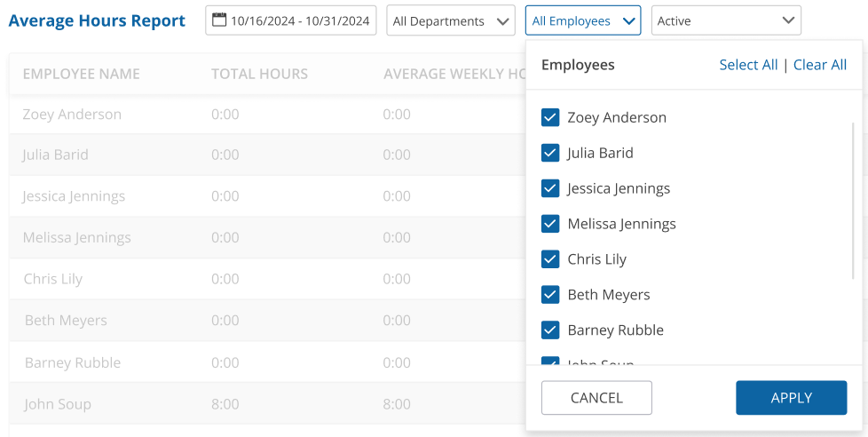Screen dimensions: 868x437
Task: Uncheck Jessica Jennings checkbox
Action: pyautogui.click(x=550, y=188)
